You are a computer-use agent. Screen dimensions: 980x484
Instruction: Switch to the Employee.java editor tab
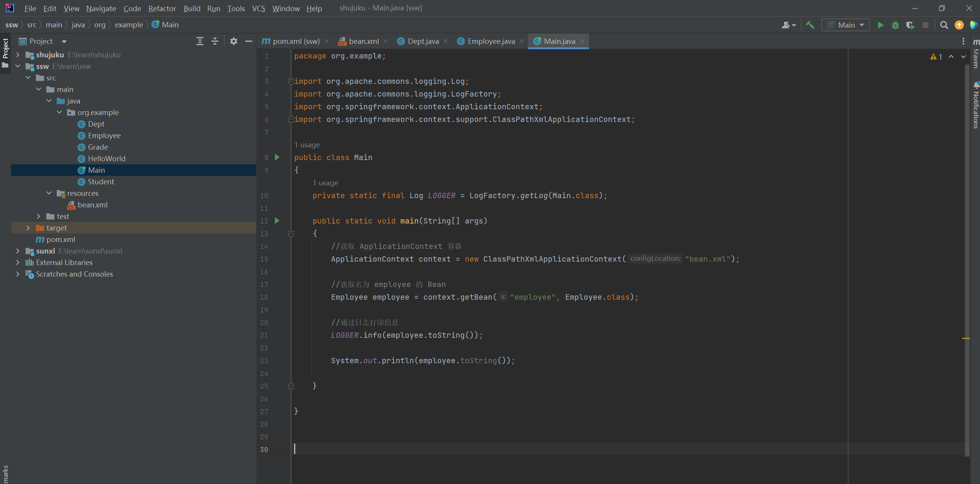pos(491,41)
